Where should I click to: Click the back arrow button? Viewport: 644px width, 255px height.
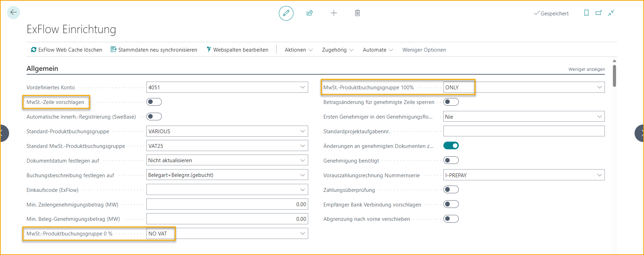pyautogui.click(x=13, y=13)
